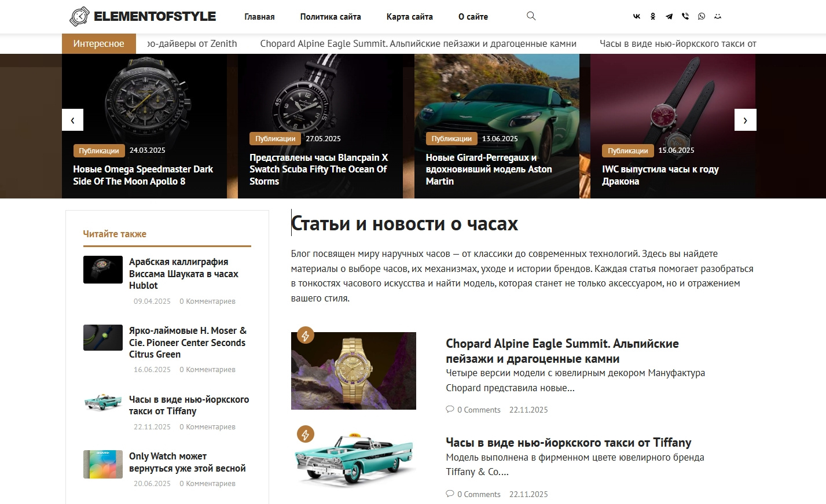The width and height of the screenshot is (826, 504).
Task: Open 0 Комментариев under the H. Moser item
Action: (x=207, y=370)
